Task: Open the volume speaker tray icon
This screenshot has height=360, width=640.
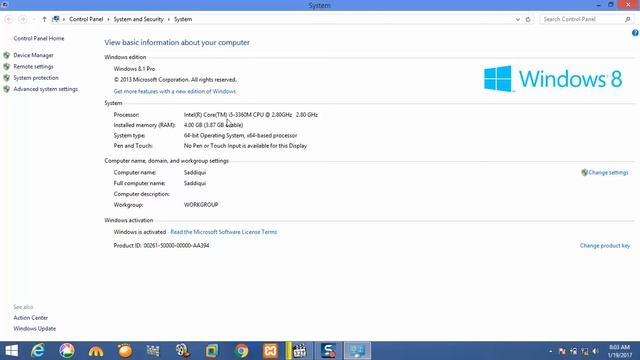Action: pos(596,351)
